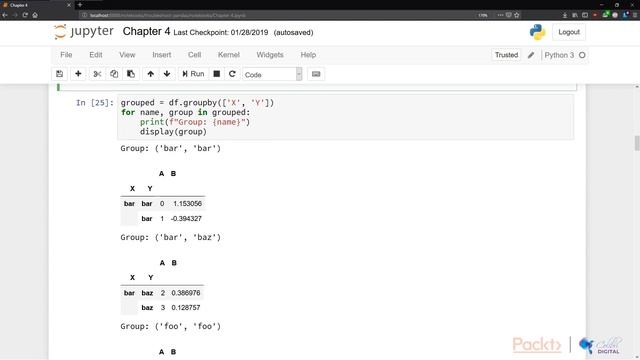The height and width of the screenshot is (360, 640).
Task: Click value 1.153056 in first table
Action: click(187, 204)
